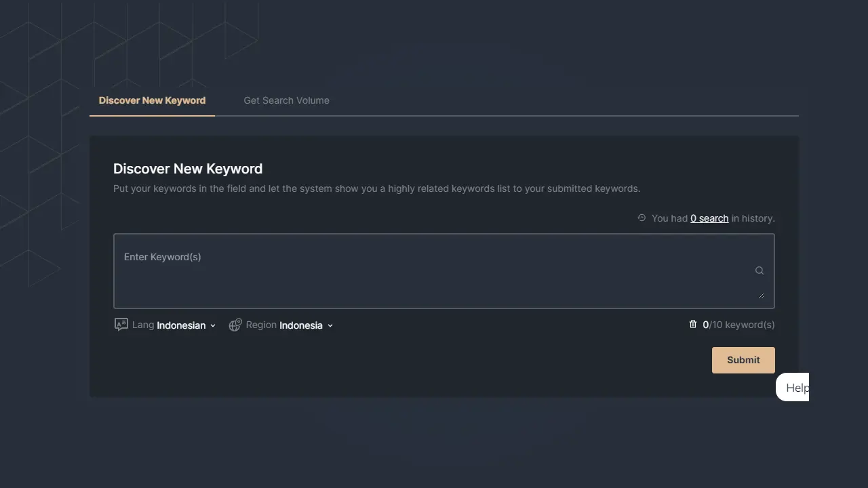Click the "Discover New Keyword" panel heading

click(x=188, y=169)
